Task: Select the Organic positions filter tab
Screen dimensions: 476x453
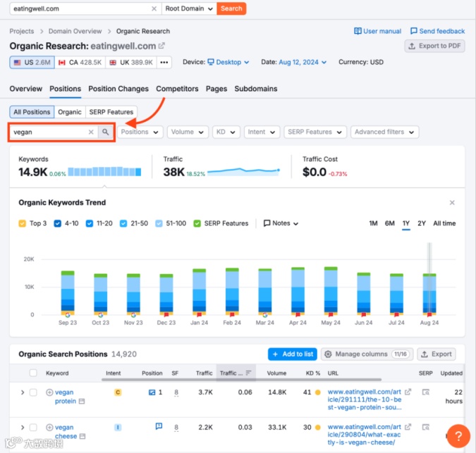Action: 70,112
